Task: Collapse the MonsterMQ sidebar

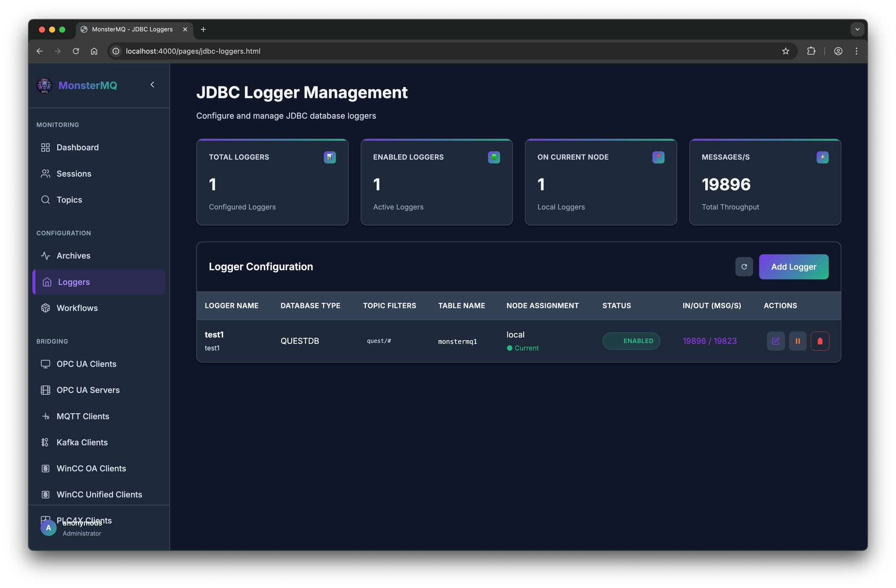Action: (152, 84)
